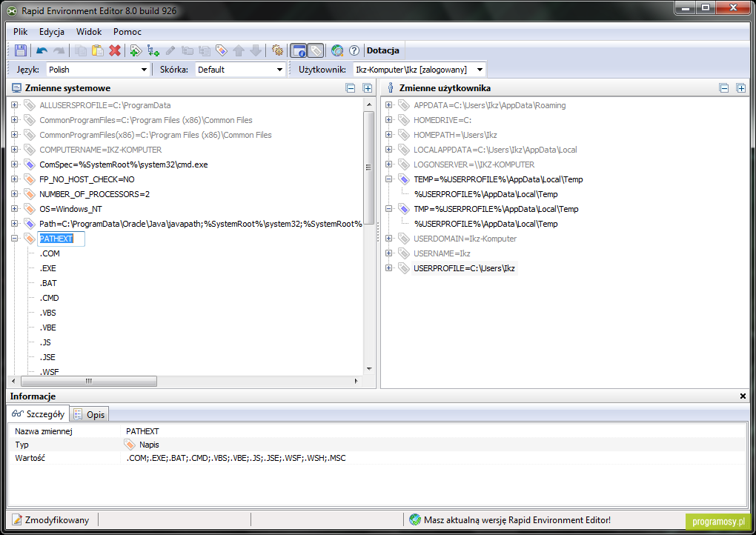This screenshot has height=535, width=756.
Task: Select FP_NO_HOST_CHECK=NO row
Action: point(87,179)
